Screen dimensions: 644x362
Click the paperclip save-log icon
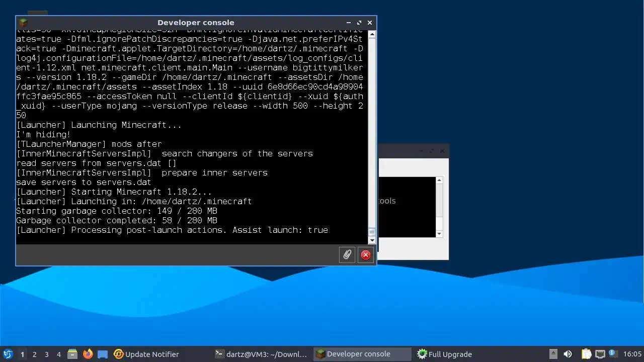pos(347,255)
